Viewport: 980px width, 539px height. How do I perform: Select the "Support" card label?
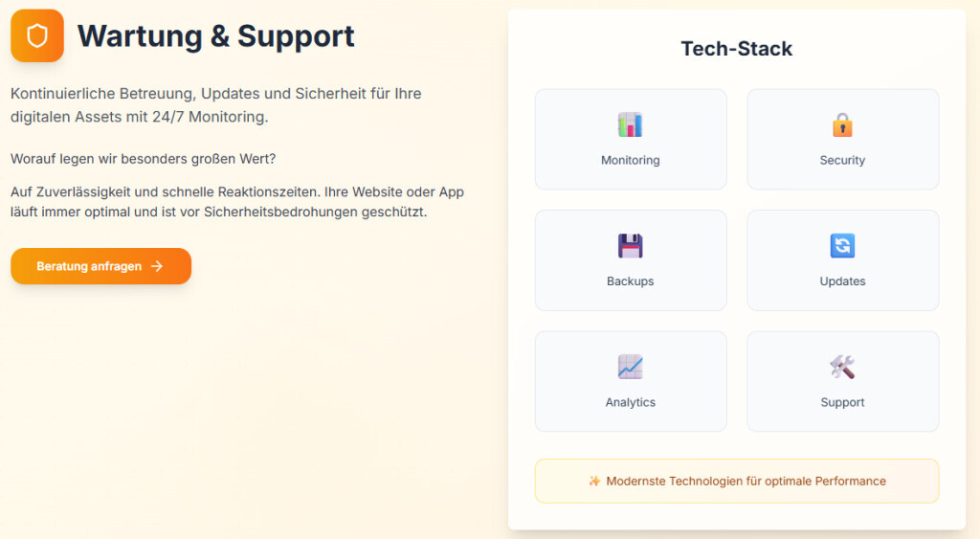tap(842, 402)
